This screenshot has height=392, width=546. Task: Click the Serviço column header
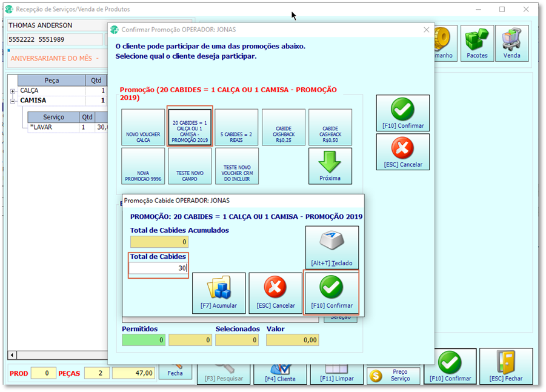[53, 117]
